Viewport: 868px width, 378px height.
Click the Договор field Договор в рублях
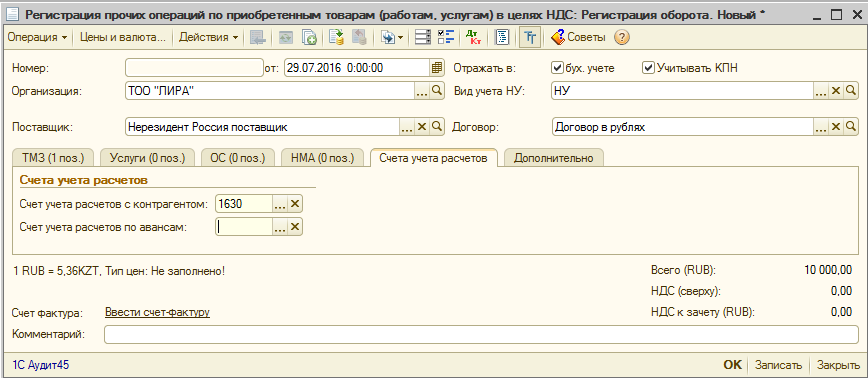pos(683,127)
